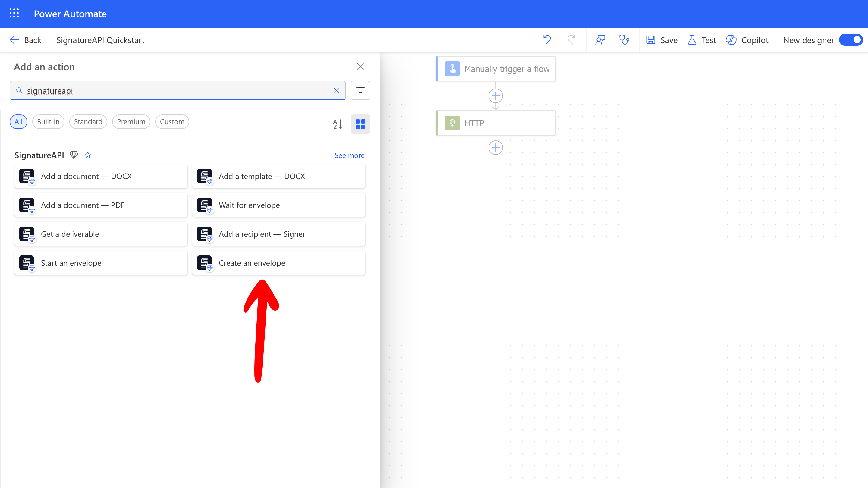Click the Back button
This screenshot has height=488, width=868.
[x=26, y=40]
